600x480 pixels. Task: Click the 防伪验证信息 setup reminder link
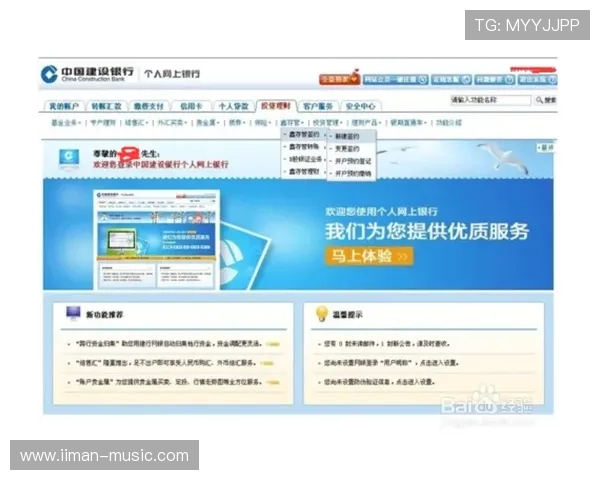tap(379, 382)
